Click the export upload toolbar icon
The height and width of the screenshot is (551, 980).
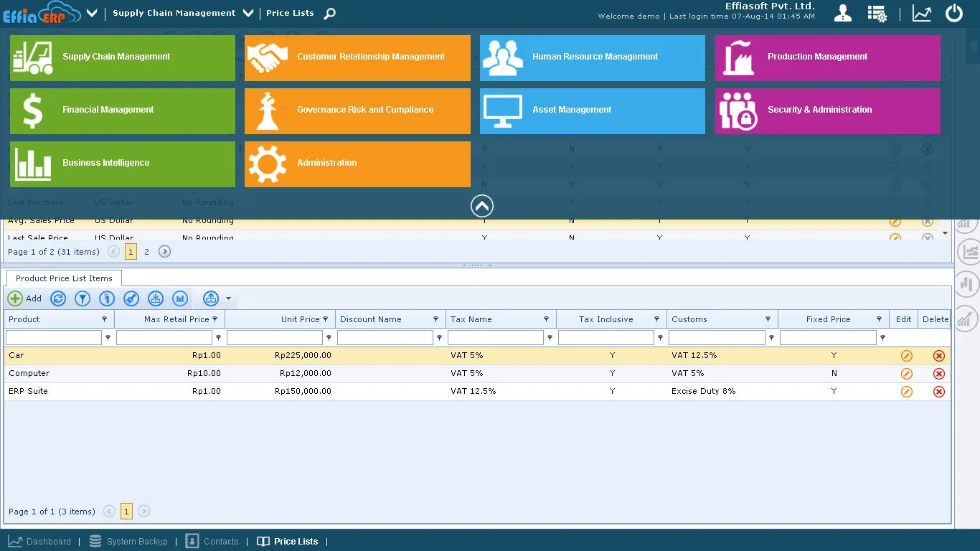(211, 298)
